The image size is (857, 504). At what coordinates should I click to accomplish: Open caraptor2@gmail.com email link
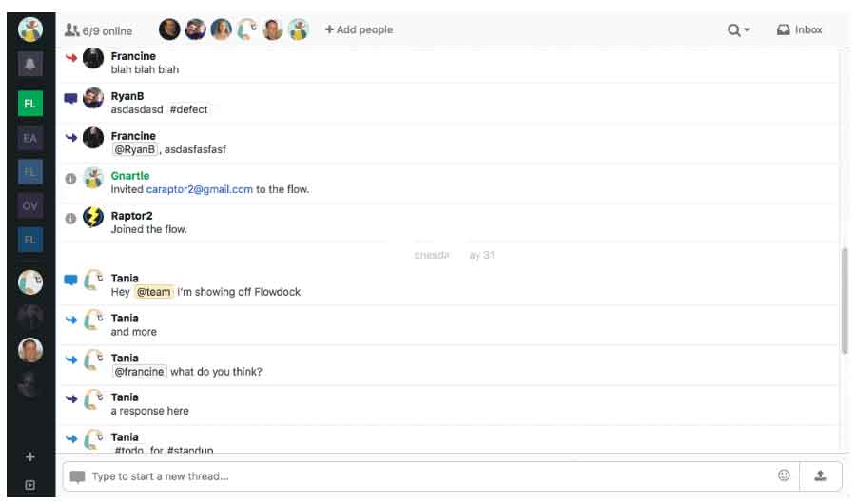point(200,189)
